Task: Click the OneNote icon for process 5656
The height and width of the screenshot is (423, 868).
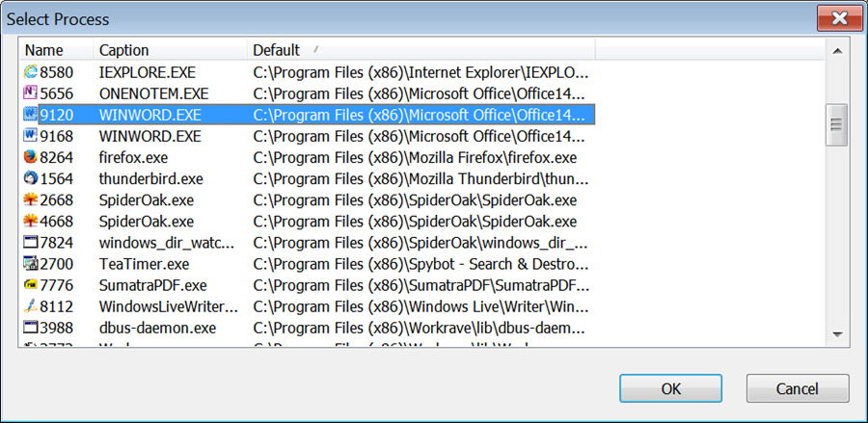Action: (31, 93)
